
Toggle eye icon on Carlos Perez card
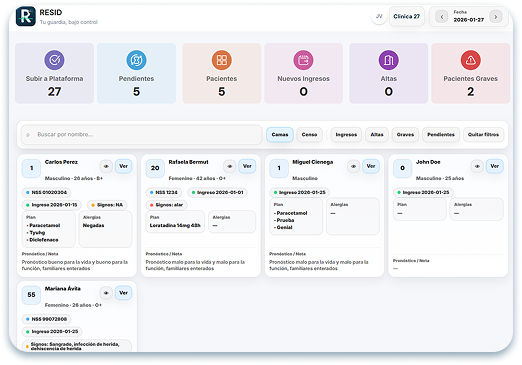tap(106, 166)
